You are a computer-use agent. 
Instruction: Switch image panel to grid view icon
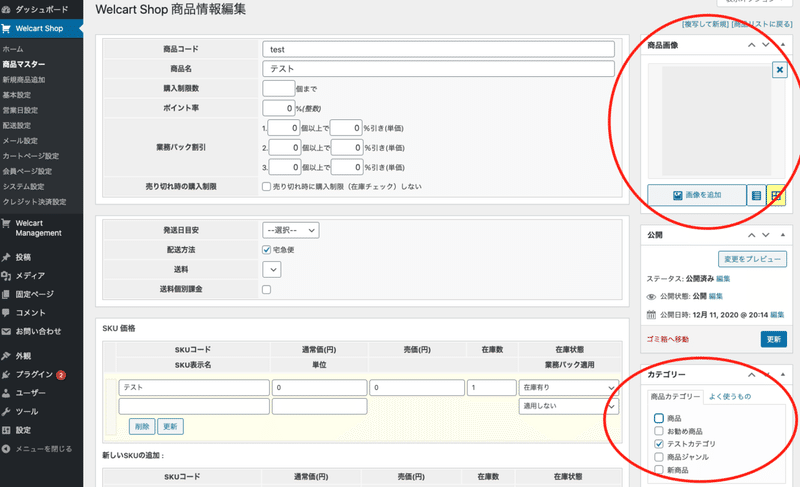[776, 195]
